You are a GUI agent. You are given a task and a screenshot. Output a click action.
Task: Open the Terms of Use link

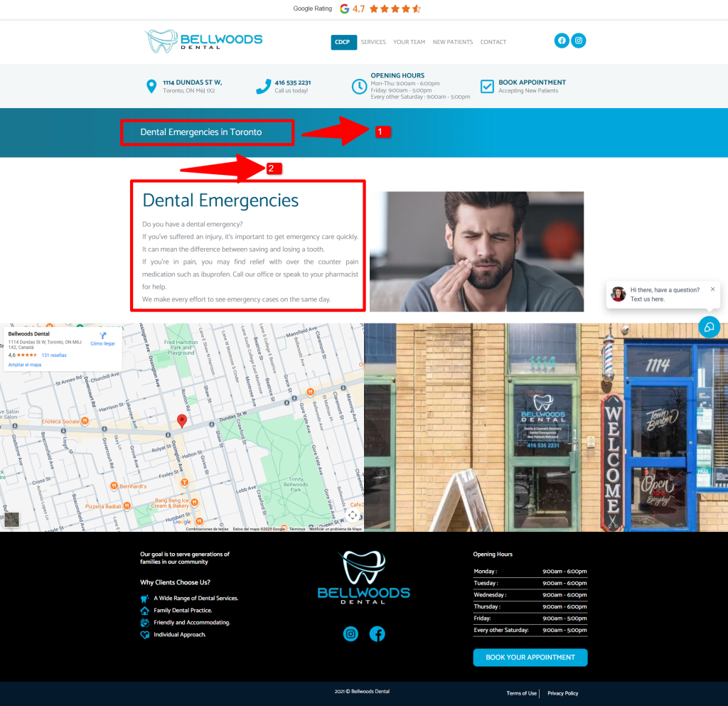[x=521, y=693]
